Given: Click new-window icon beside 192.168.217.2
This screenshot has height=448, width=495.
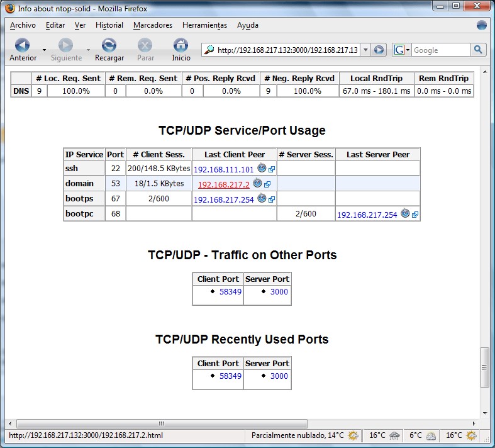Looking at the screenshot, I should click(x=267, y=184).
